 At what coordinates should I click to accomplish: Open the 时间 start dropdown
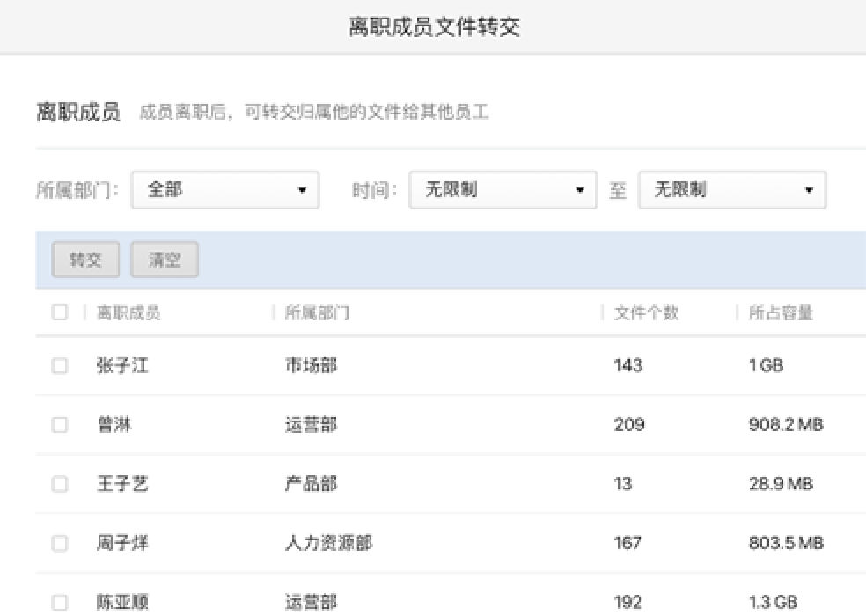click(x=503, y=190)
